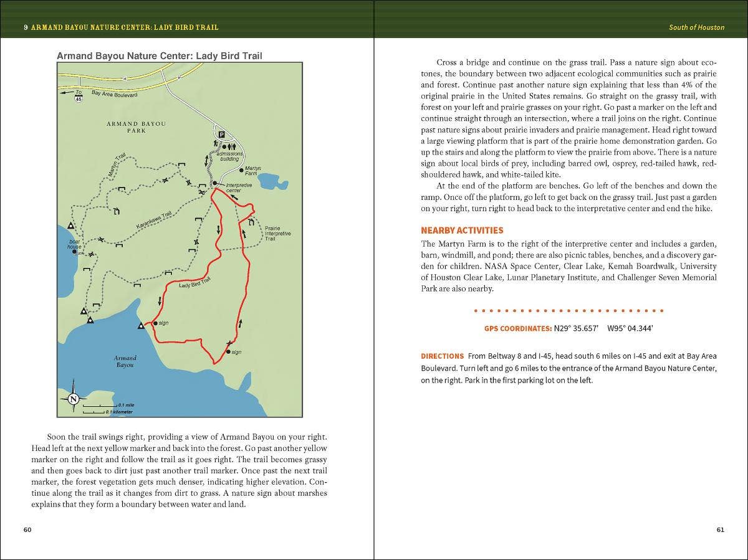Click the Prairie Interpretive Trail label
Screen dimensions: 748x560
(x=277, y=233)
